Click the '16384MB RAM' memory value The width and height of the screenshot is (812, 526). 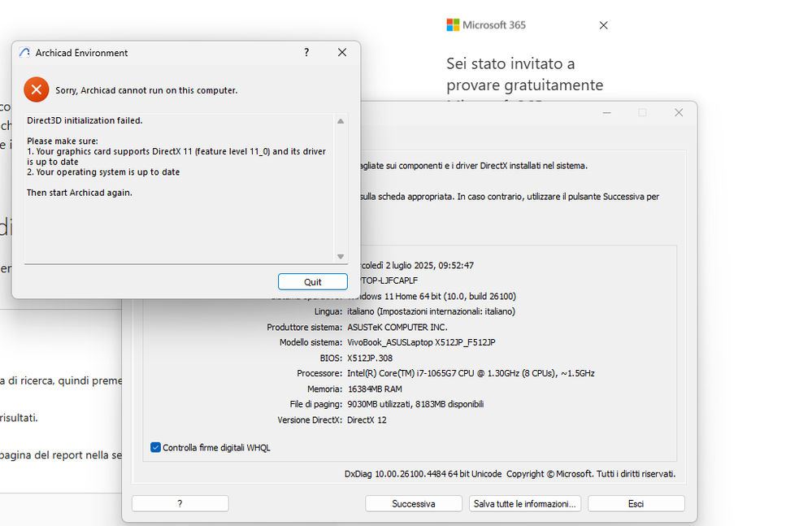click(x=375, y=389)
